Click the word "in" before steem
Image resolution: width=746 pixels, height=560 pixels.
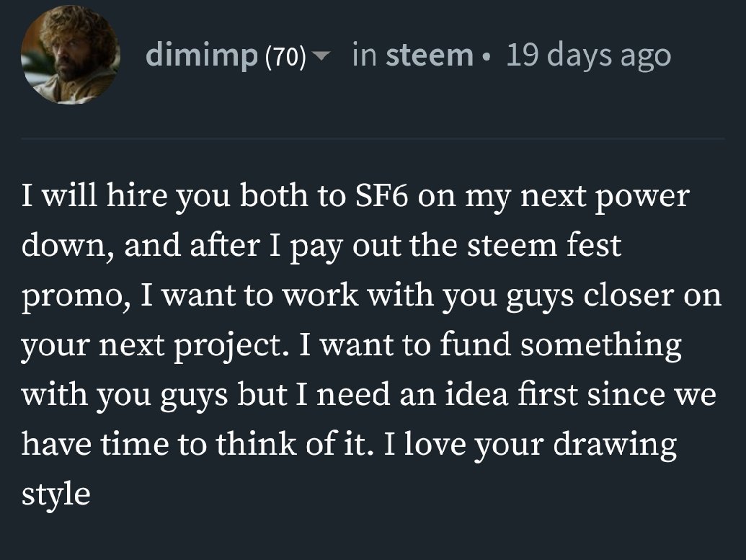coord(363,55)
